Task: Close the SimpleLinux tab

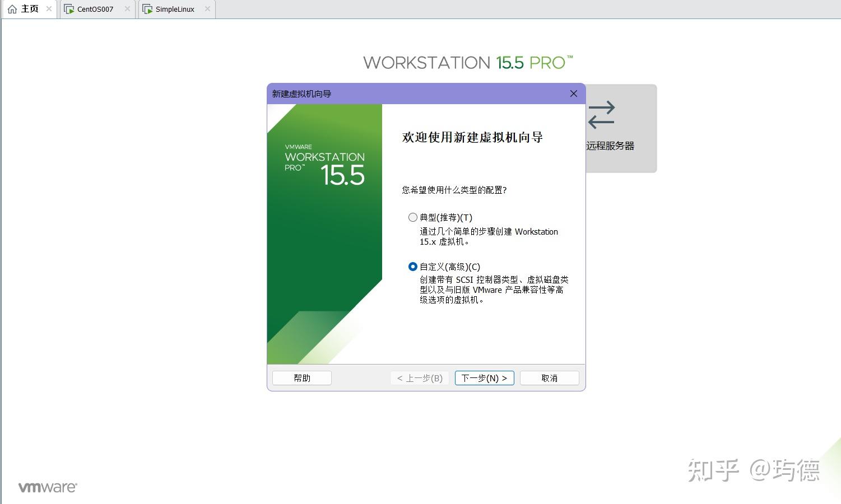Action: click(x=208, y=9)
